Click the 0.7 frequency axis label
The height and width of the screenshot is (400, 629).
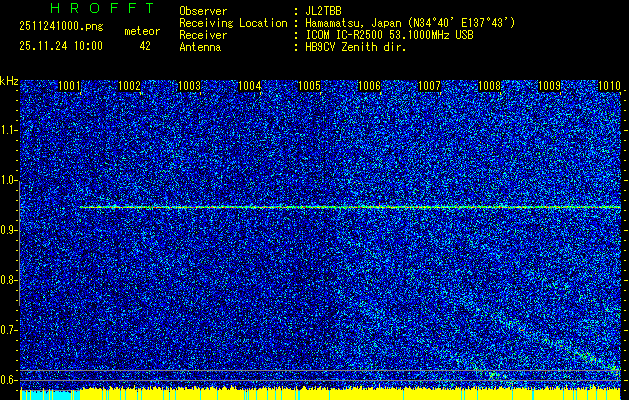pos(9,329)
